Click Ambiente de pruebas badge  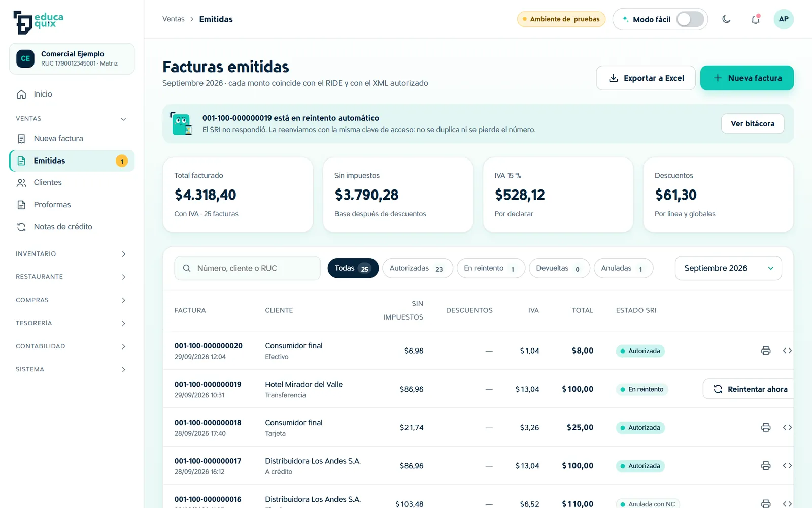[561, 19]
